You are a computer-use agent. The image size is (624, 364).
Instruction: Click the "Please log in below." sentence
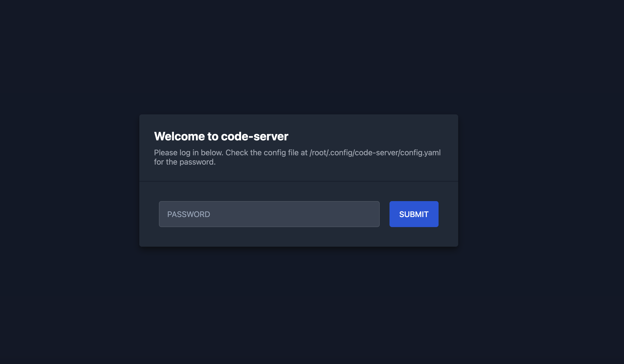click(188, 153)
